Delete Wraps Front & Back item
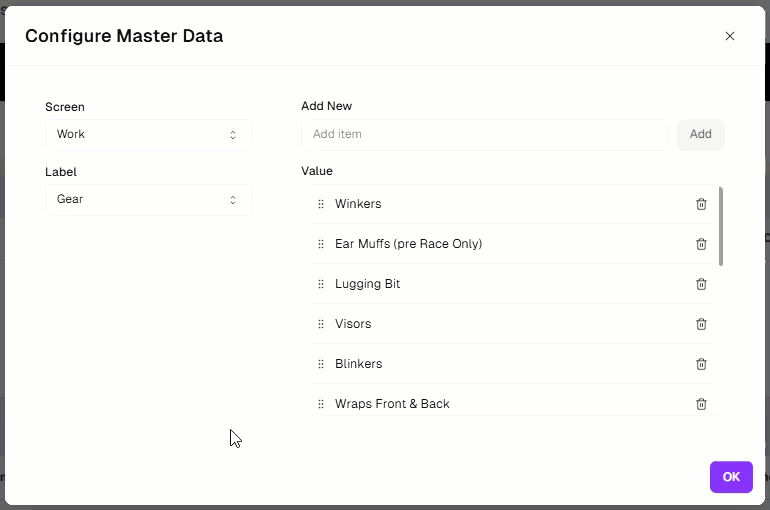The image size is (770, 510). pos(701,404)
